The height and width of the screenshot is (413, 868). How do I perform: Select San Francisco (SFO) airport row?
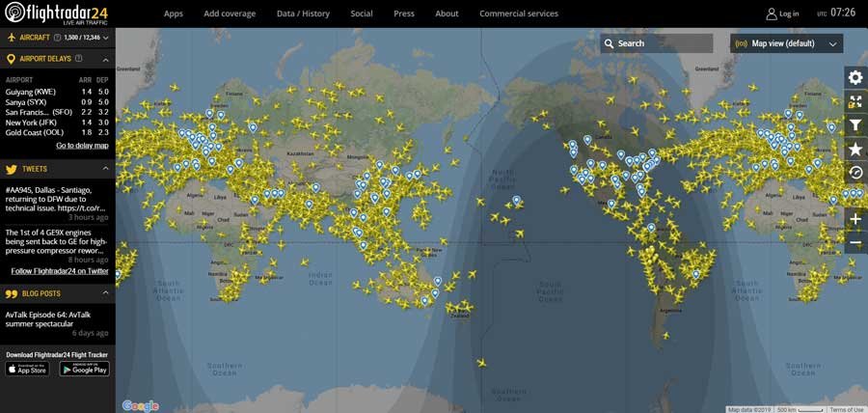[x=57, y=112]
